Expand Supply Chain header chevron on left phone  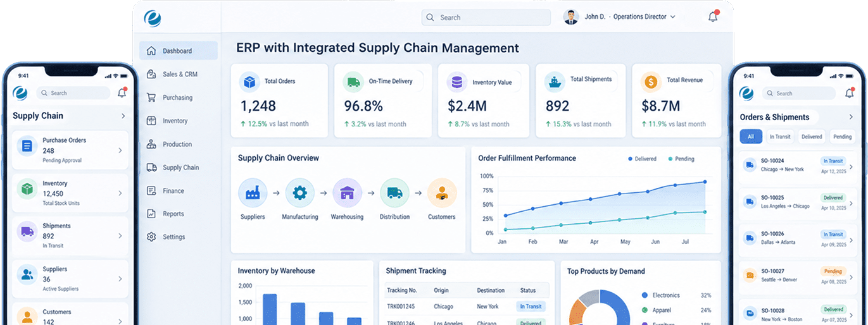123,116
